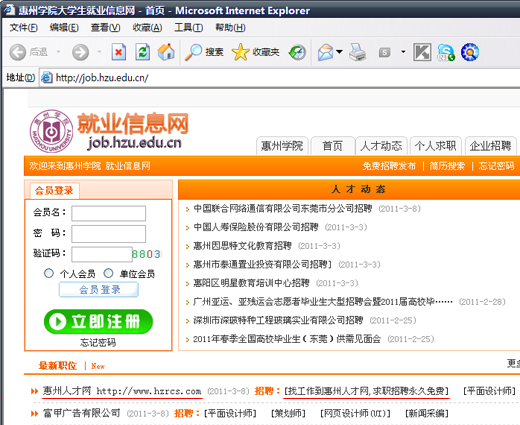Screen dimensions: 520x425
Task: Open 广州亚运、亚残运会志愿者 news item
Action: (x=323, y=302)
